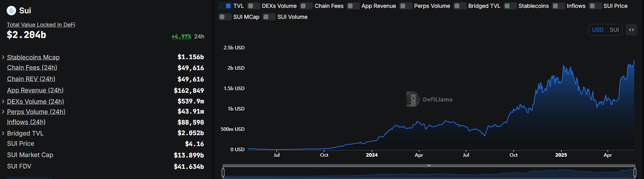Expand the Stablecoins Mcap row
Image resolution: width=644 pixels, height=179 pixels.
tap(3, 57)
